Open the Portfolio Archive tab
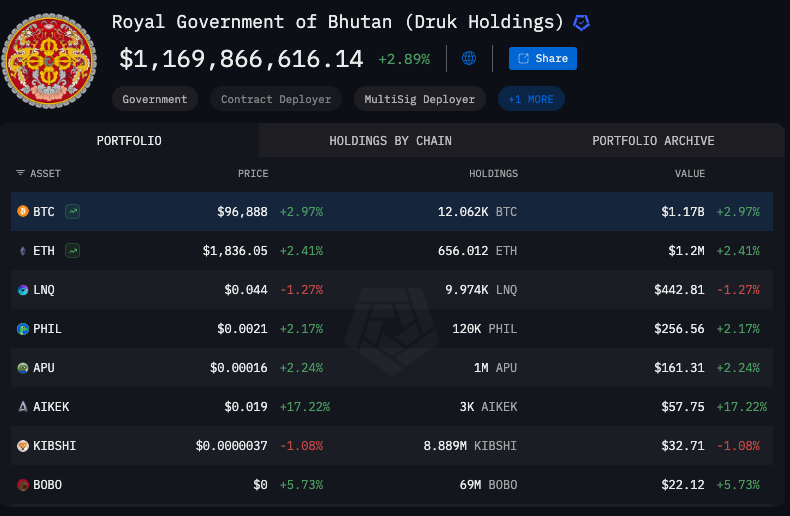This screenshot has height=516, width=790. coord(653,141)
